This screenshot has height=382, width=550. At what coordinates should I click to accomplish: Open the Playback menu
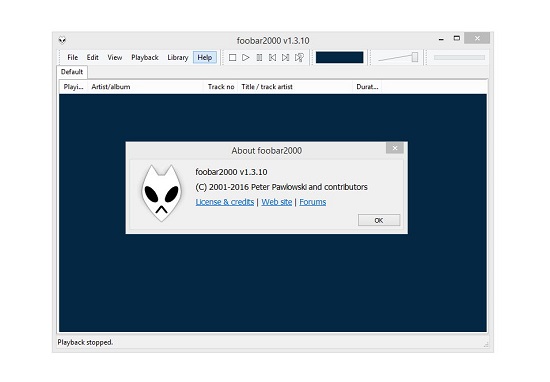pos(145,58)
